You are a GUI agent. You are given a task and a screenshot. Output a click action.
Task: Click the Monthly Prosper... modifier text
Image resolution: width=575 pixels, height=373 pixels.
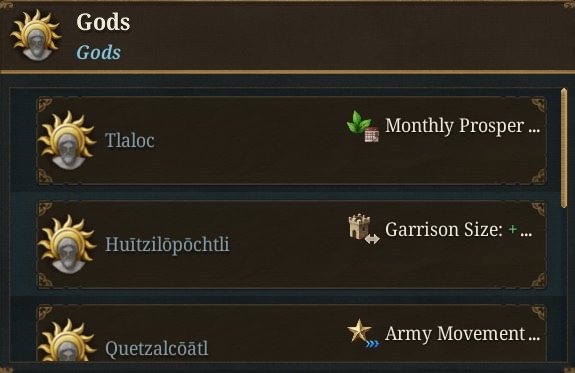pos(462,126)
